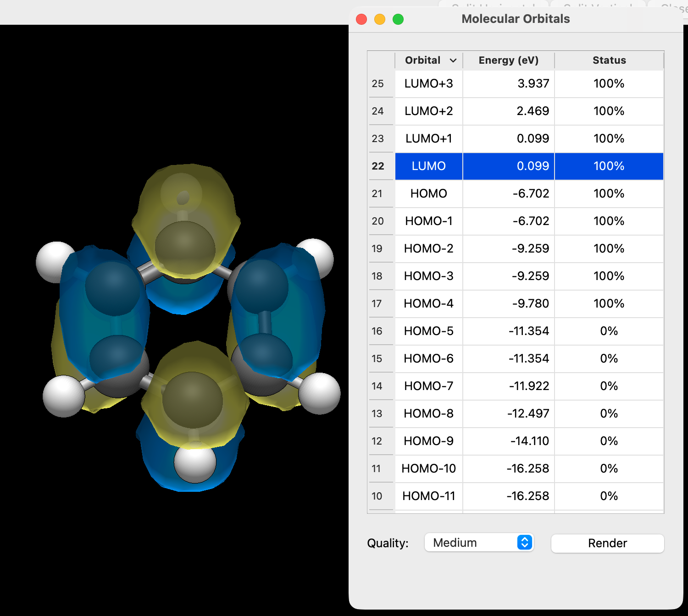Viewport: 688px width, 616px height.
Task: Zoom the window using the green button
Action: tap(398, 19)
